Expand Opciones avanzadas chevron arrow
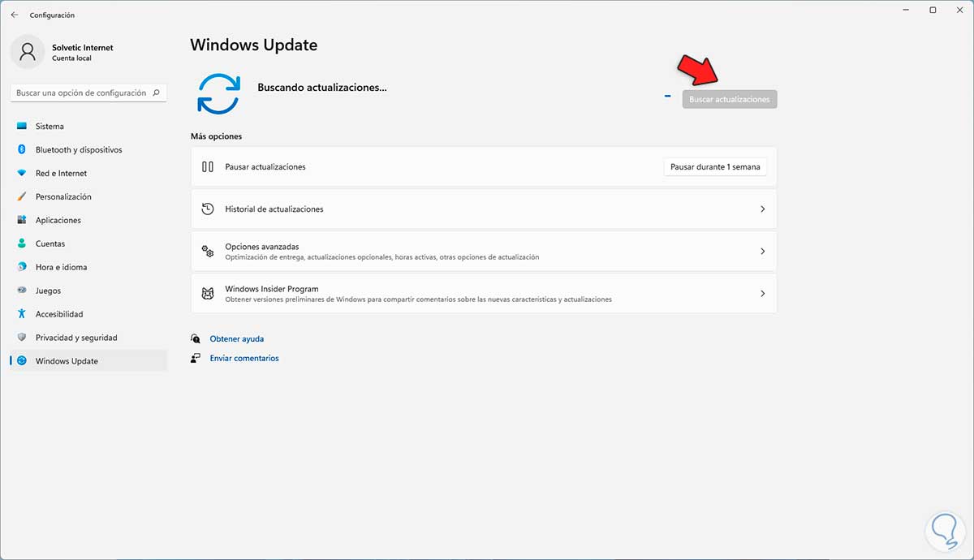 tap(762, 251)
